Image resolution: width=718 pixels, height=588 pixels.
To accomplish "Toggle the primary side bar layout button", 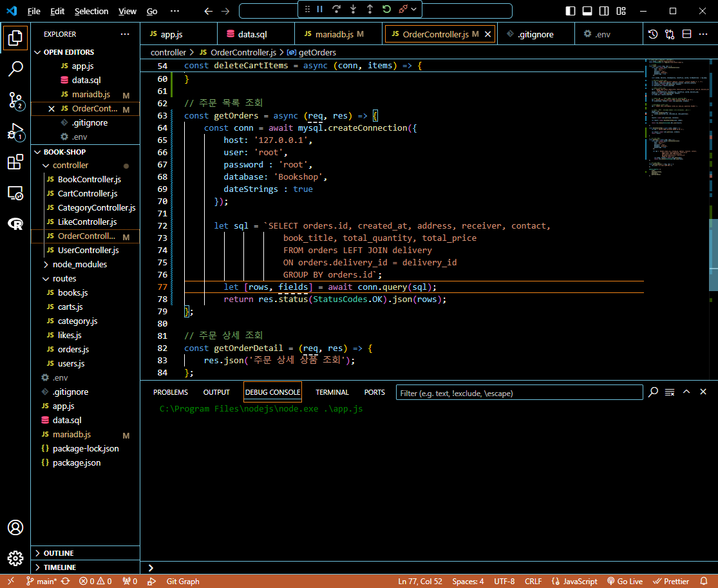I will (x=571, y=11).
